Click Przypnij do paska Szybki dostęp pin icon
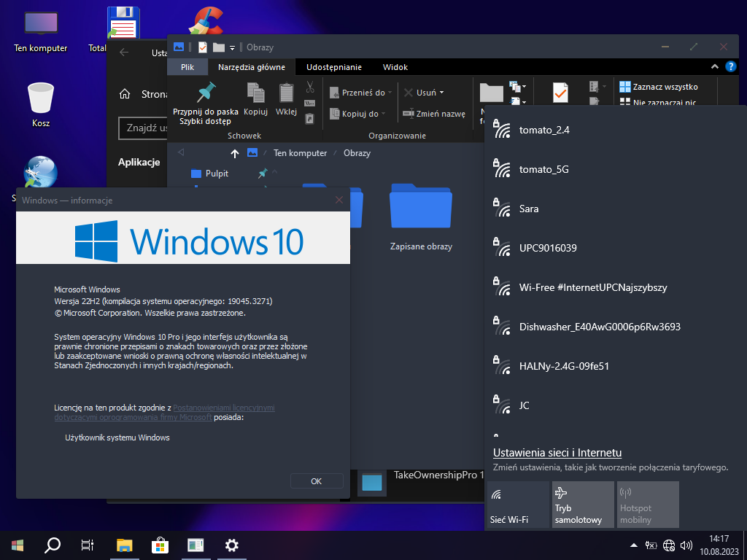 click(x=205, y=93)
